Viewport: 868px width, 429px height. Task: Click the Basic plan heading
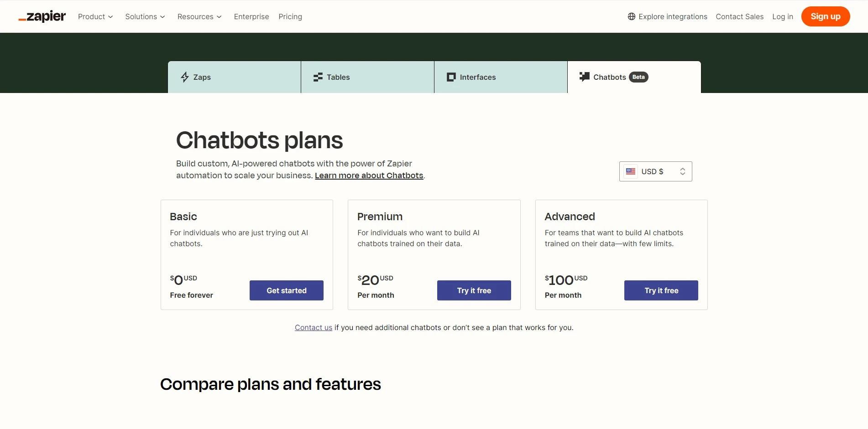coord(183,217)
